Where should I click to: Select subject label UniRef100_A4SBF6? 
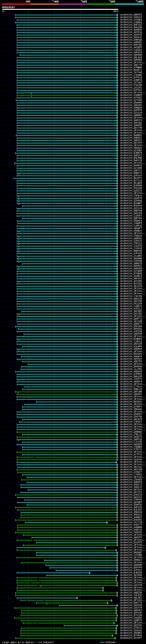pyautogui.click(x=131, y=48)
